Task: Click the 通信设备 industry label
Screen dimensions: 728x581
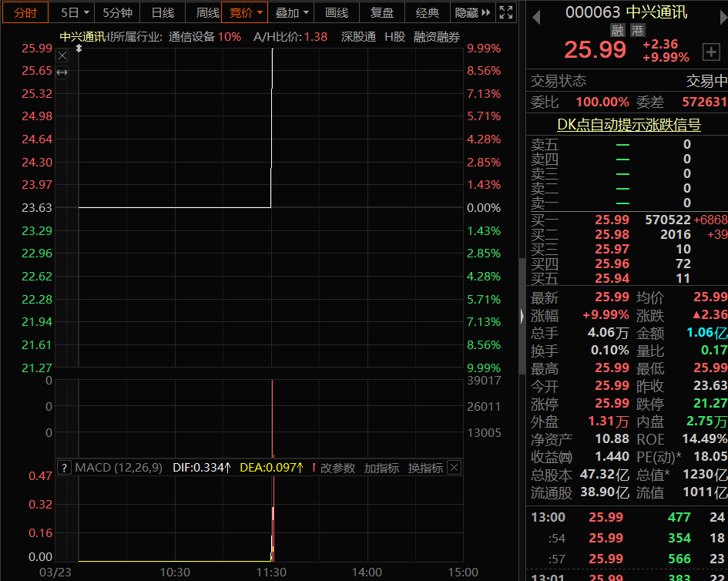Action: [191, 37]
